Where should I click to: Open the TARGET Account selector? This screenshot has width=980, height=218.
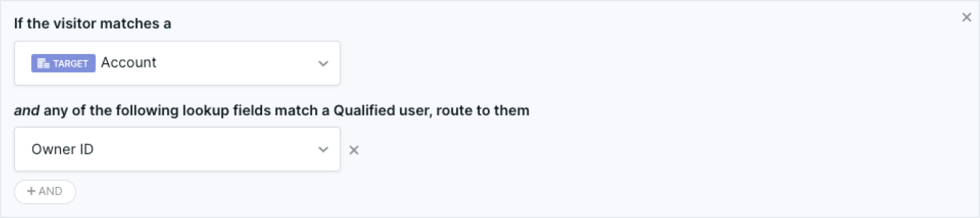(177, 63)
